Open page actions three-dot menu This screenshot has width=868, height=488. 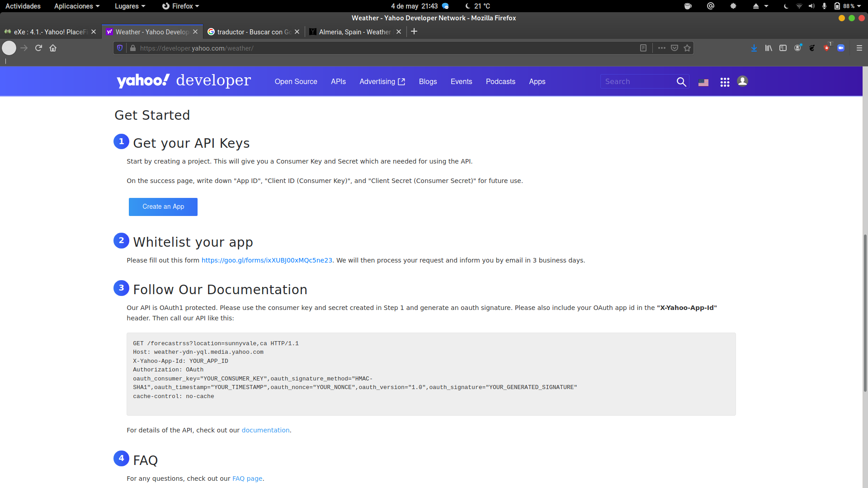[x=662, y=48]
